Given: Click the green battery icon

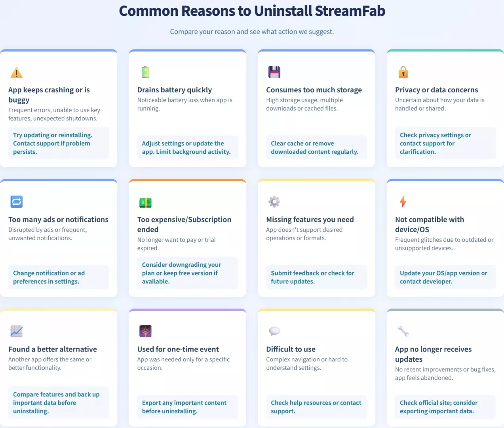Looking at the screenshot, I should 145,72.
